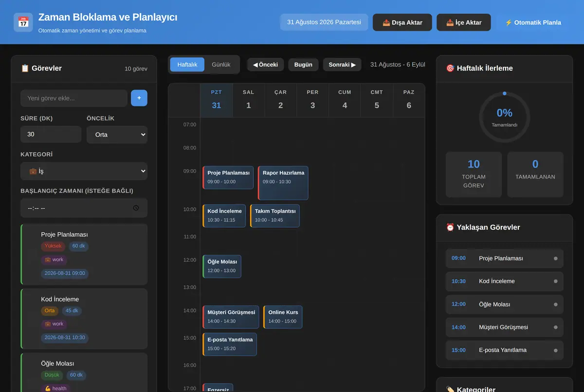584x392 pixels.
Task: Switch to Günlük daily view
Action: (x=221, y=65)
